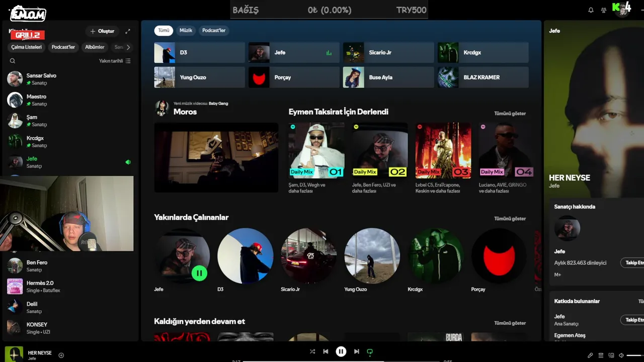
Task: Play the Moros music video preview
Action: coord(216,157)
